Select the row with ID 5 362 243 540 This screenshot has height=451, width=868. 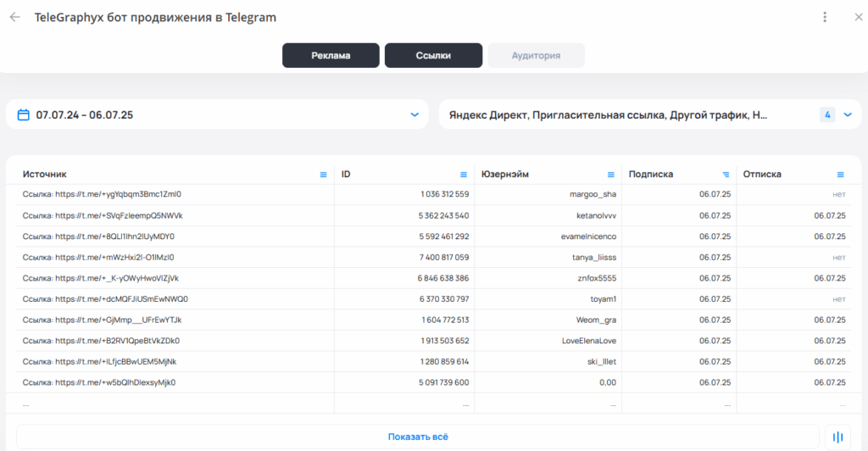[x=443, y=215]
